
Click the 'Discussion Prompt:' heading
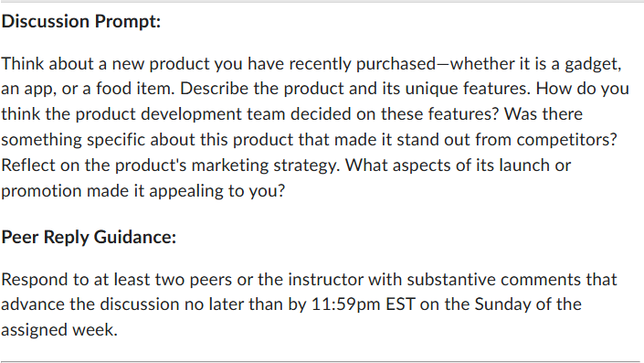coord(81,21)
